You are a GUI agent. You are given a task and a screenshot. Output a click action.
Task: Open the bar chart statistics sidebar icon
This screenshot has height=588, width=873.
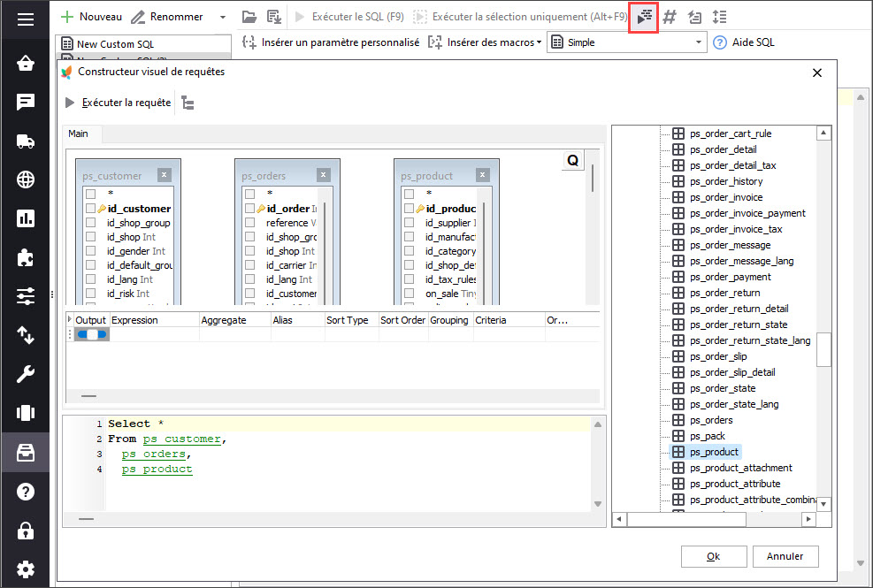pyautogui.click(x=25, y=218)
